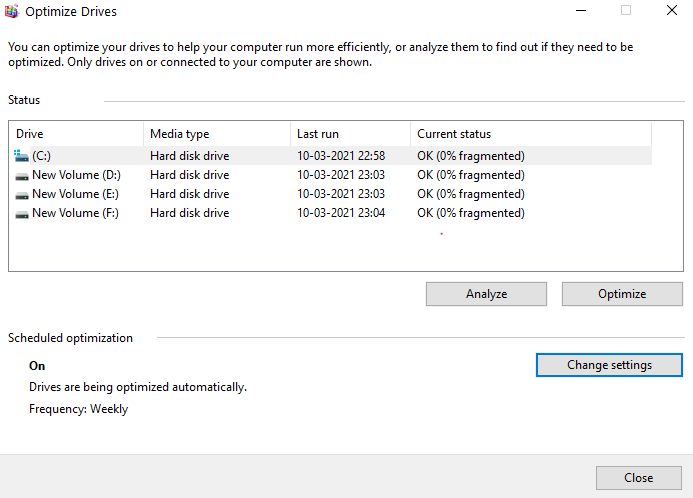Viewport: 693px width, 498px height.
Task: Sort by the Last run column header
Action: (x=350, y=134)
